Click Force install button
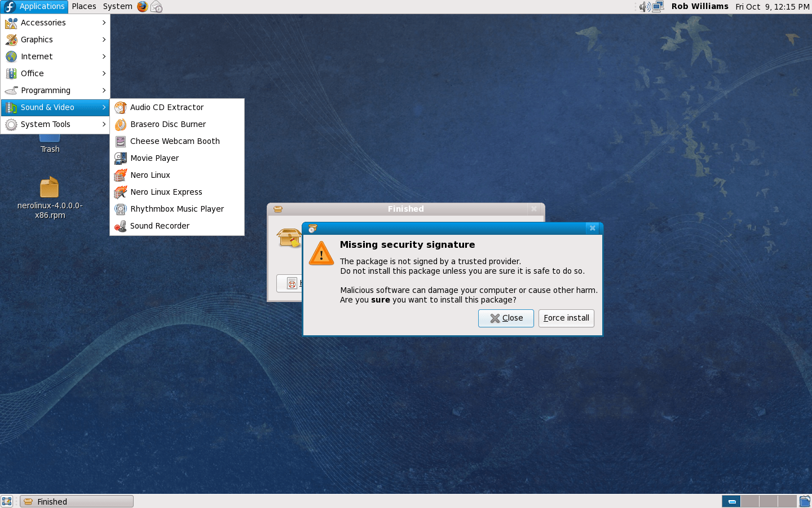812x508 pixels. click(566, 318)
